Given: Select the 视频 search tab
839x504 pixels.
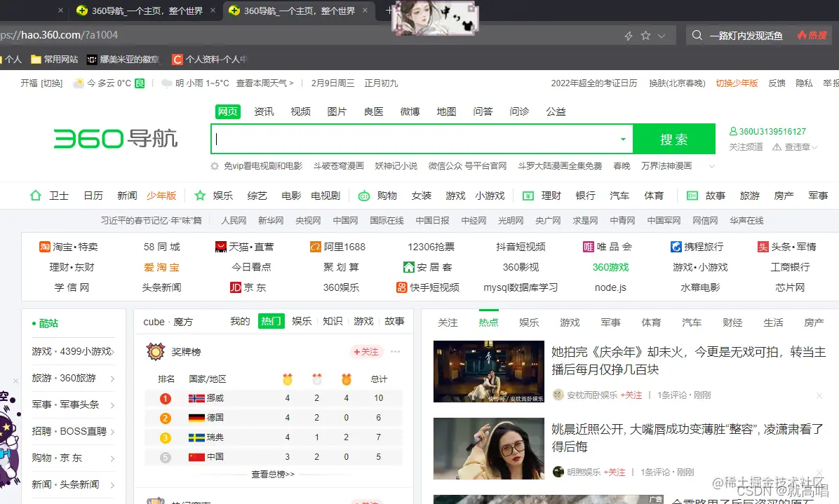Looking at the screenshot, I should (x=300, y=111).
